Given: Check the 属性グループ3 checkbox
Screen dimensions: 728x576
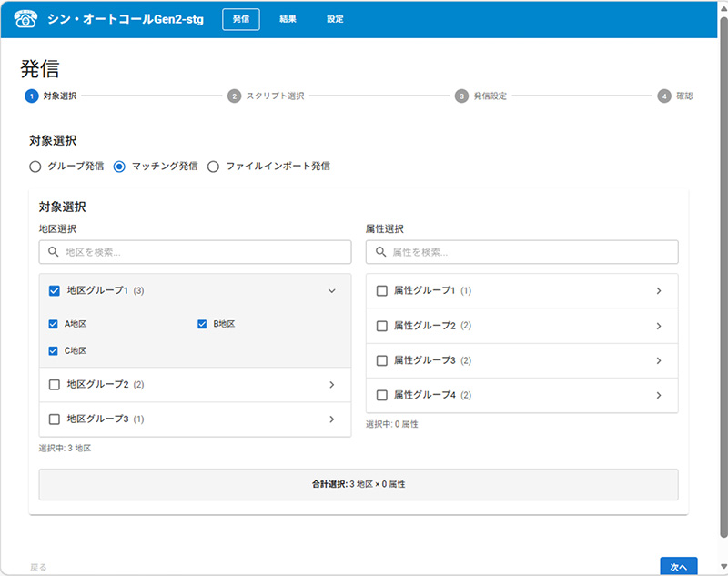Looking at the screenshot, I should point(381,360).
